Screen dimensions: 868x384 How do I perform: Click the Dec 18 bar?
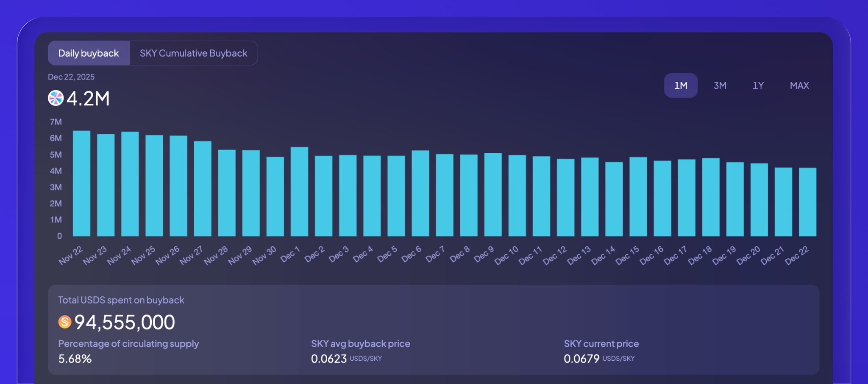(x=711, y=197)
